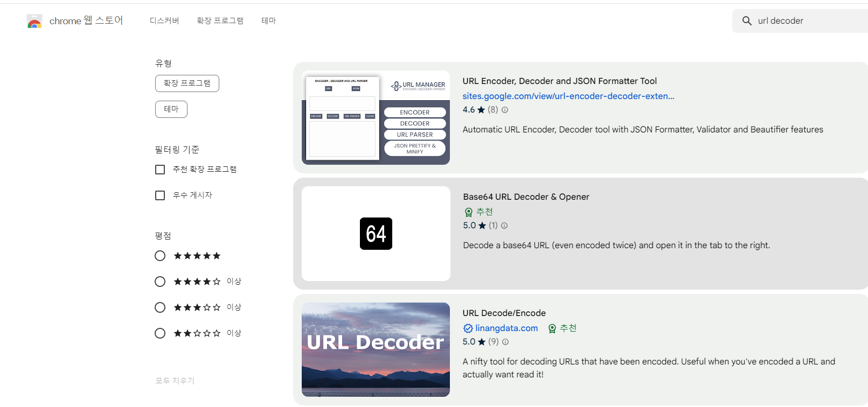Open the 확장 프로그램 nav tab
Screen dimensions: 868x407
[220, 21]
